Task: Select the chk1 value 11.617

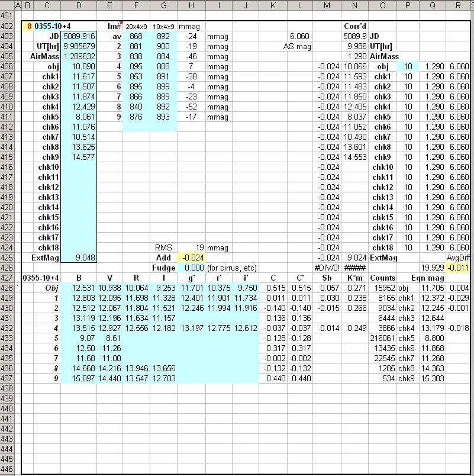Action: pos(79,76)
